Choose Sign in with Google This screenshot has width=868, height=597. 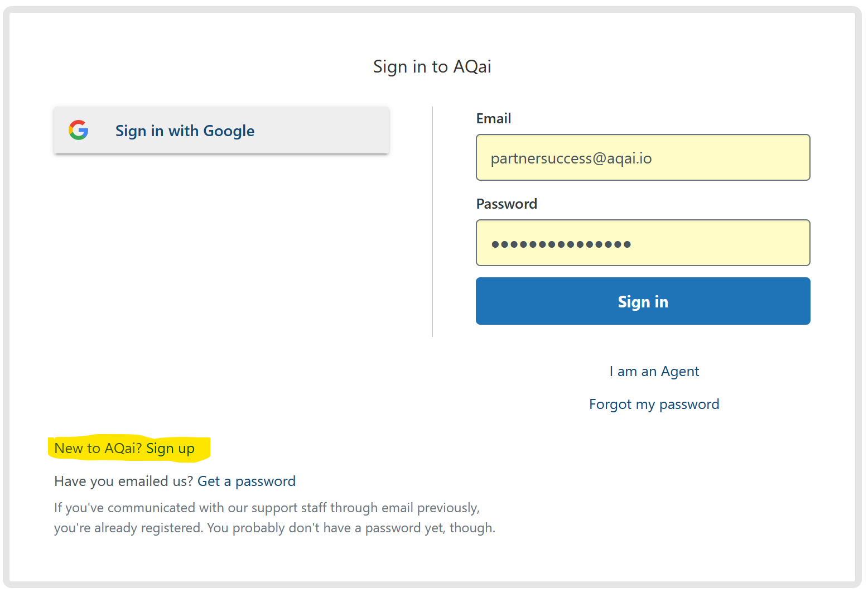[x=221, y=130]
